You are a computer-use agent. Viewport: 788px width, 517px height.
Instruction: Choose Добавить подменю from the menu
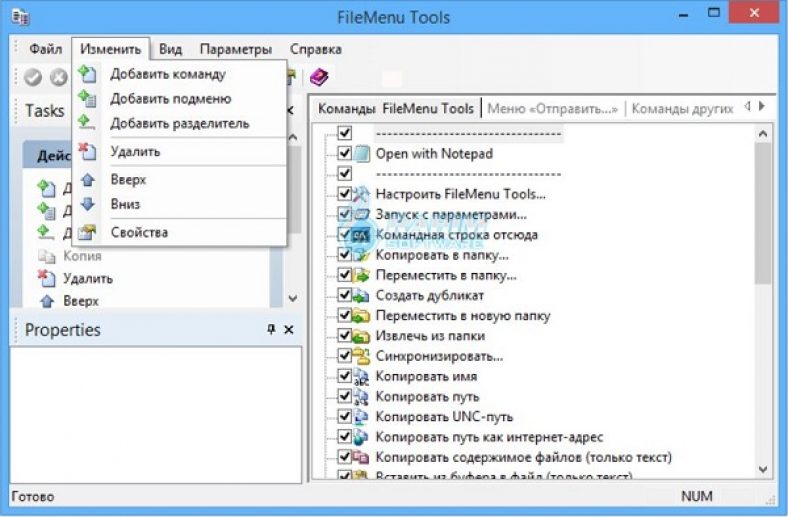[x=180, y=98]
